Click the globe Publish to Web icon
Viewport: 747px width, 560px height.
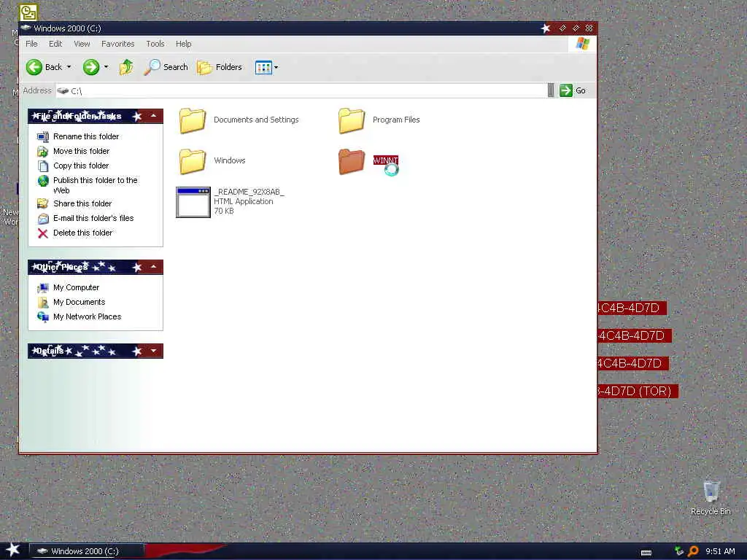click(x=43, y=181)
